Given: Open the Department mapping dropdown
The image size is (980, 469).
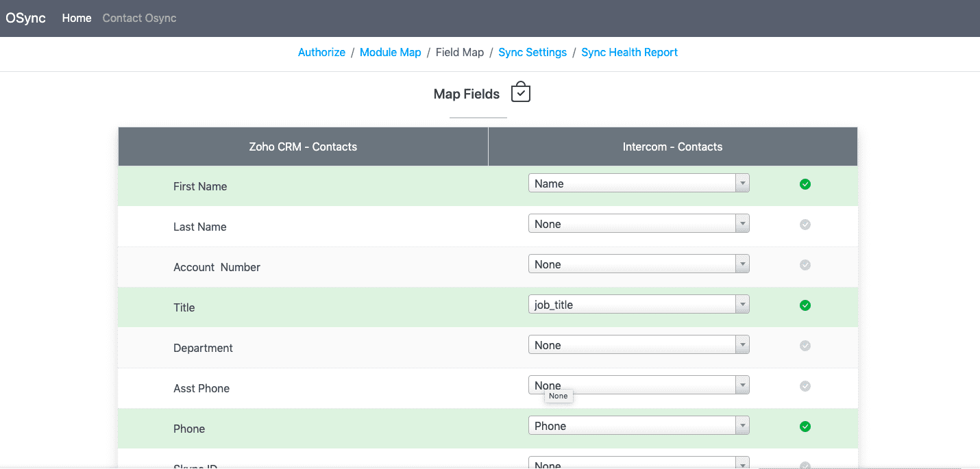Looking at the screenshot, I should [x=639, y=345].
